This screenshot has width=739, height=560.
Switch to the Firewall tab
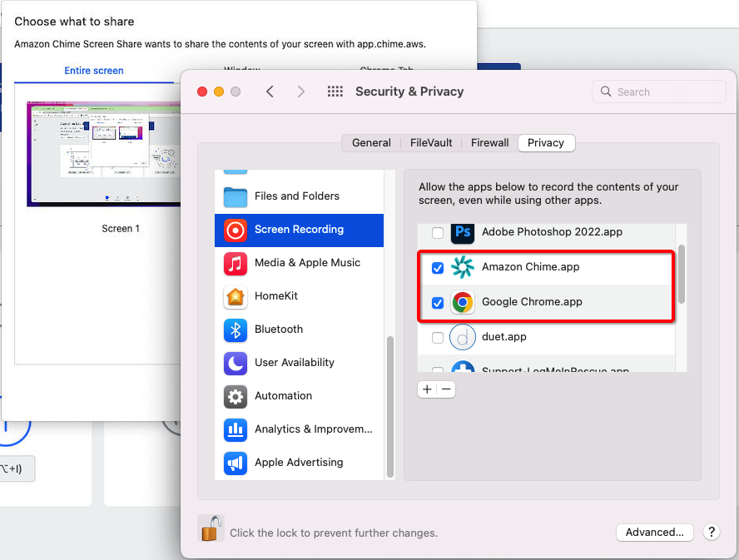point(489,143)
